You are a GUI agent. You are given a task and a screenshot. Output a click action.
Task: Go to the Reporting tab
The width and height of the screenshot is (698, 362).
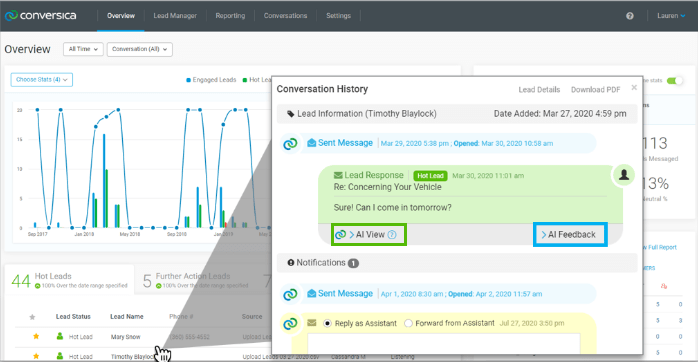(x=230, y=16)
